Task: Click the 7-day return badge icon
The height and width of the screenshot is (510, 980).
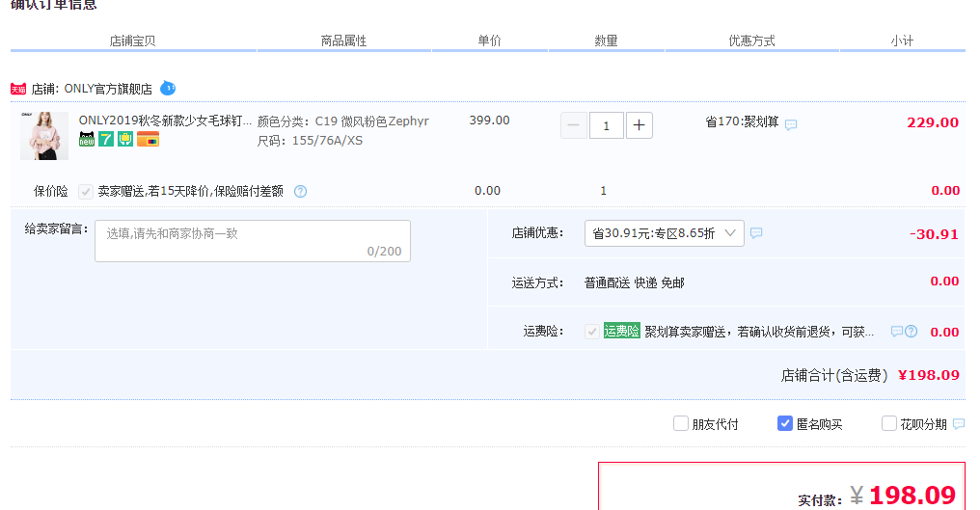Action: 106,140
